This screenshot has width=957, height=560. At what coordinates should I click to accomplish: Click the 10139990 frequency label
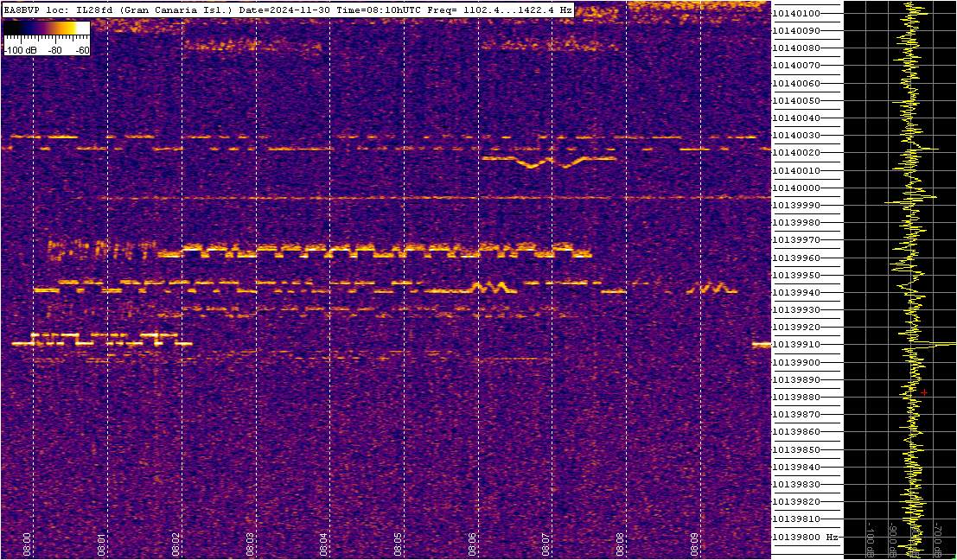click(796, 206)
